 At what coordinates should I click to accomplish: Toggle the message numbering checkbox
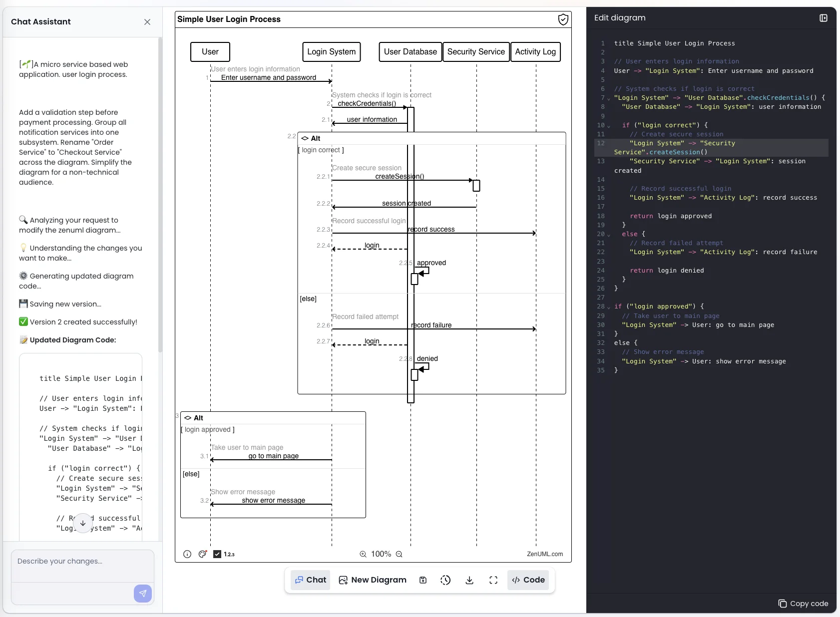pyautogui.click(x=217, y=554)
